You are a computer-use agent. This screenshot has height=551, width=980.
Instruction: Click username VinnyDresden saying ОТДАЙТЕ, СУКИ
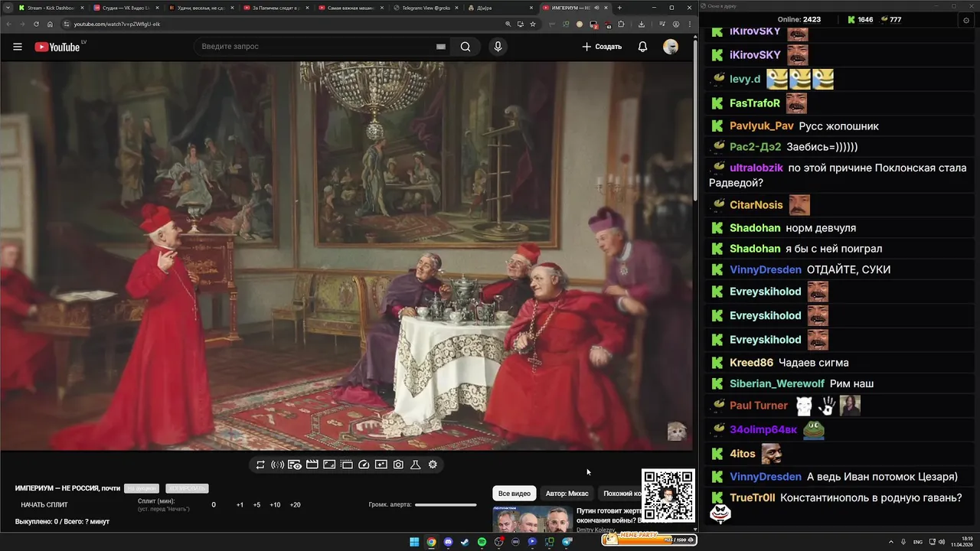(766, 269)
